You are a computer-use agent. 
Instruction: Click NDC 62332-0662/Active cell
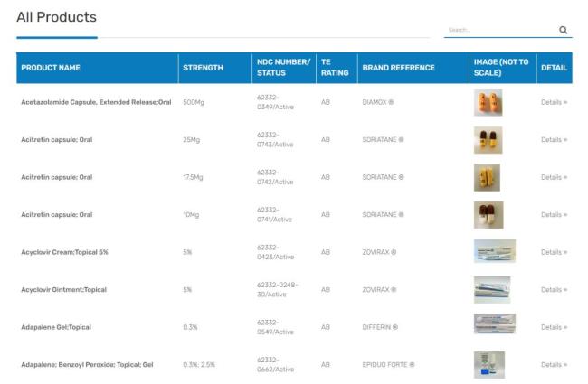point(275,364)
